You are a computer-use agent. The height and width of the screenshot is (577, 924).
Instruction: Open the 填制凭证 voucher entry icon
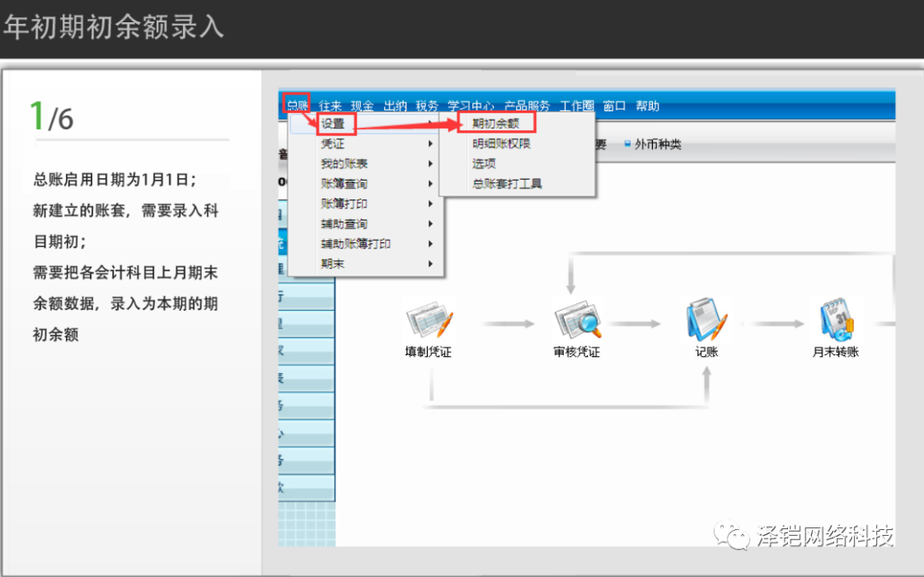point(429,321)
